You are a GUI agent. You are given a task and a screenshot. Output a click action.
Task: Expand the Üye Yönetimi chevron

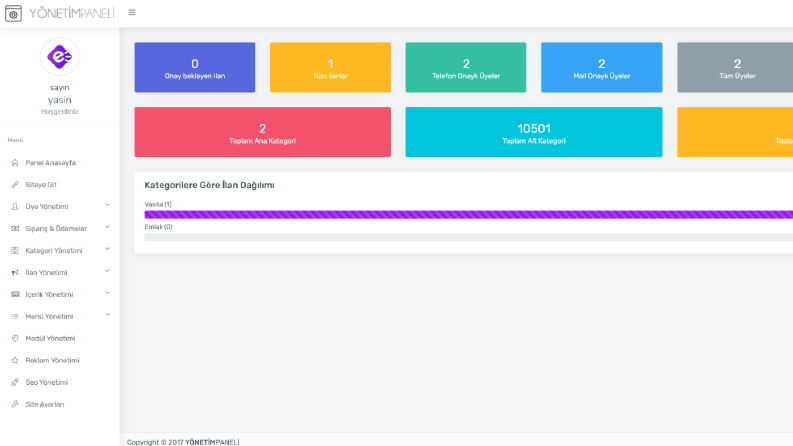click(107, 205)
